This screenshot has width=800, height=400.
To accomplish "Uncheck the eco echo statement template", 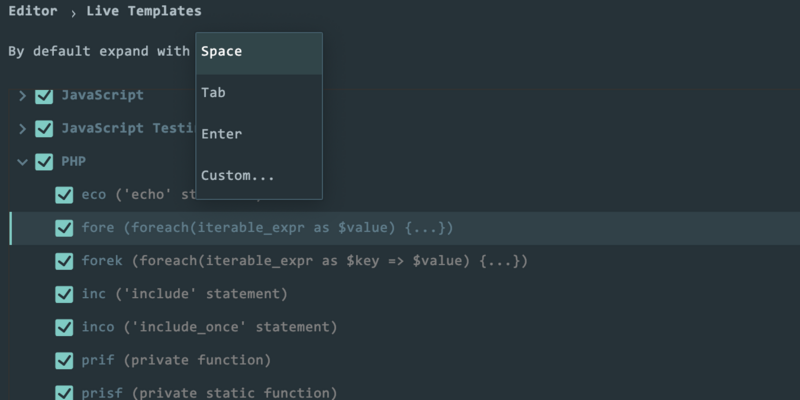I will (64, 195).
